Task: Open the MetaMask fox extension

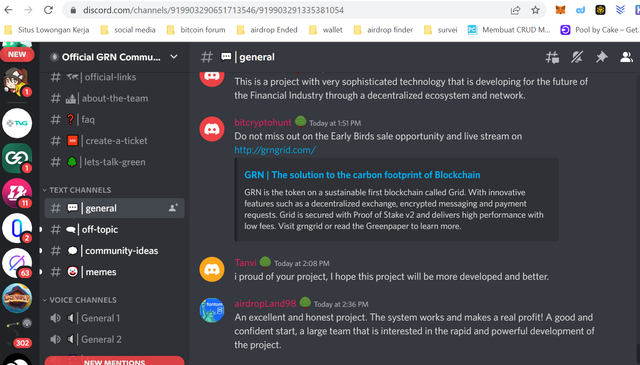Action: point(560,10)
